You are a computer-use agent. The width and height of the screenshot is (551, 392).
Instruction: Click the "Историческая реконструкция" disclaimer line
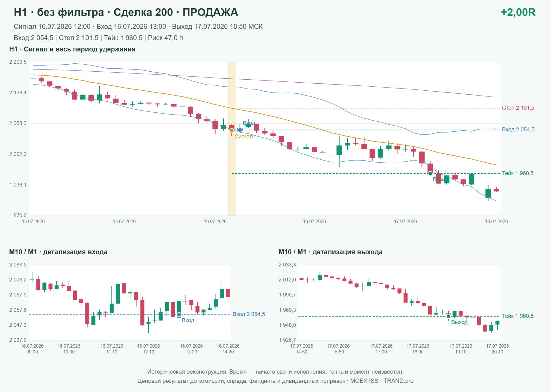275,372
